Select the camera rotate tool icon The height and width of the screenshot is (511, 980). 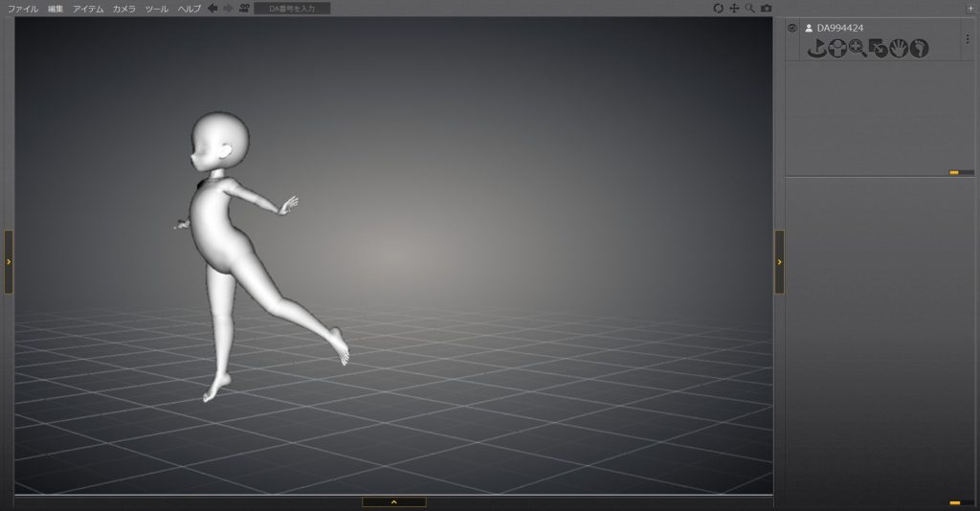719,9
